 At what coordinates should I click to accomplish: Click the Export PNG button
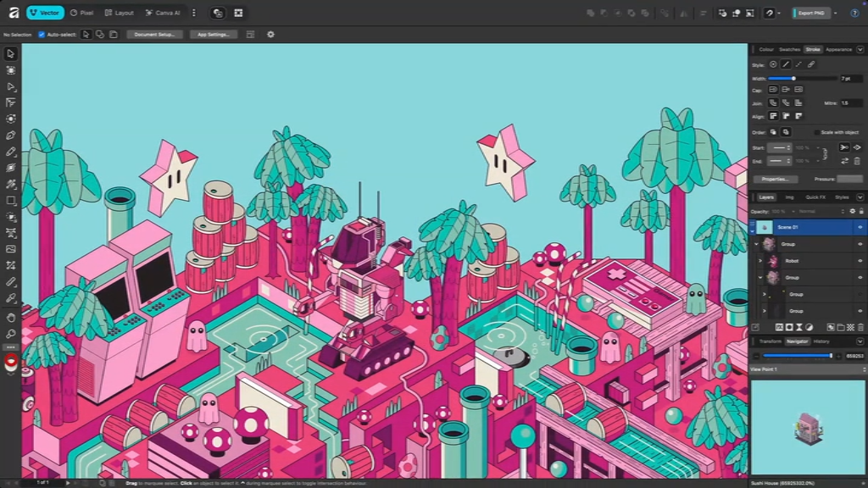[x=811, y=13]
